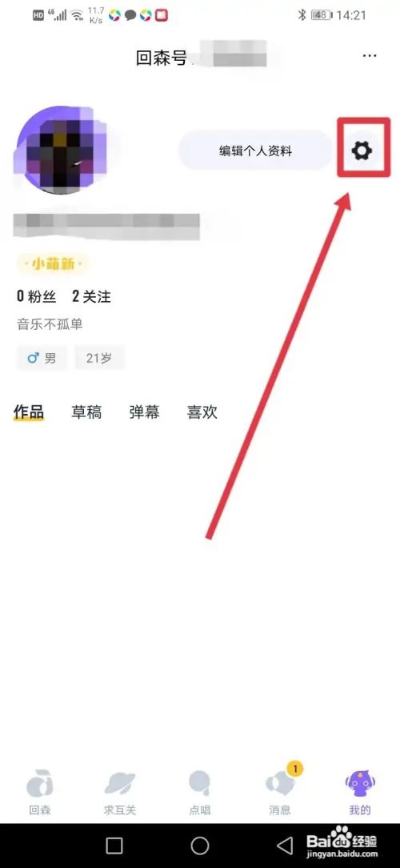Tap the Android recent apps square button
Screen dimensions: 400x868
(x=114, y=846)
